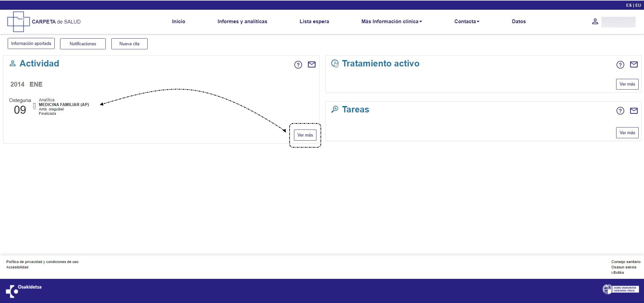Open Accesibilidad footer link

17,267
